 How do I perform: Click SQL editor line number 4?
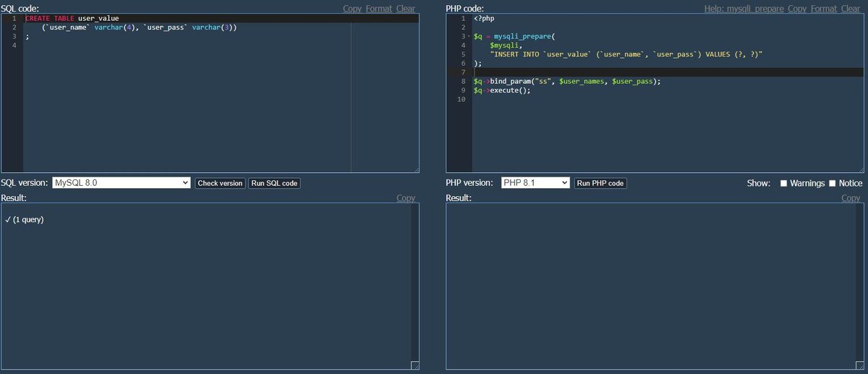point(14,45)
